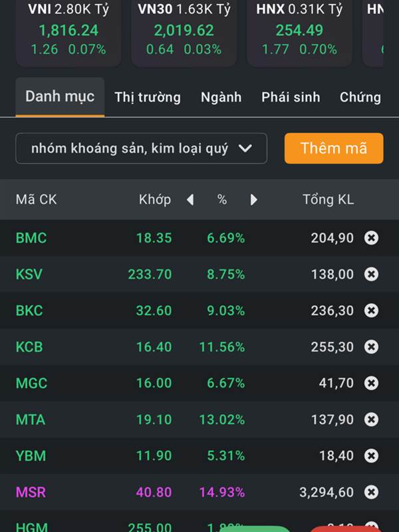Open the watchlist group dropdown
The image size is (399, 532).
[141, 148]
